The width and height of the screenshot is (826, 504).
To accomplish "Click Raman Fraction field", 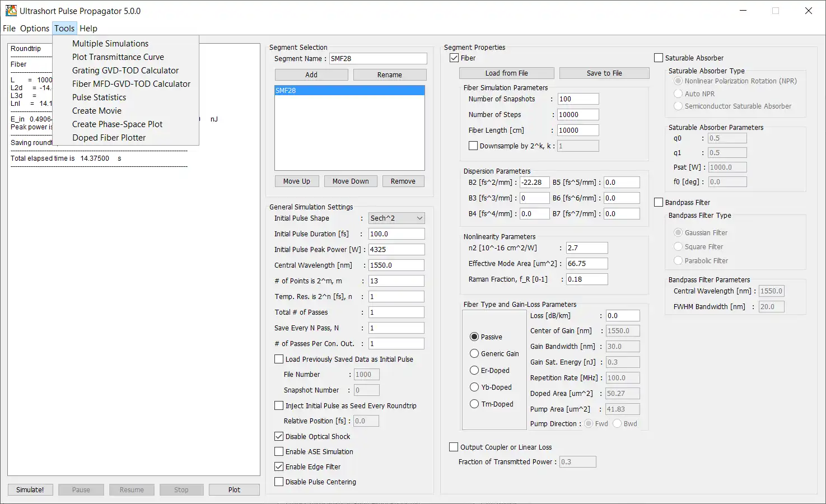I will pos(587,279).
